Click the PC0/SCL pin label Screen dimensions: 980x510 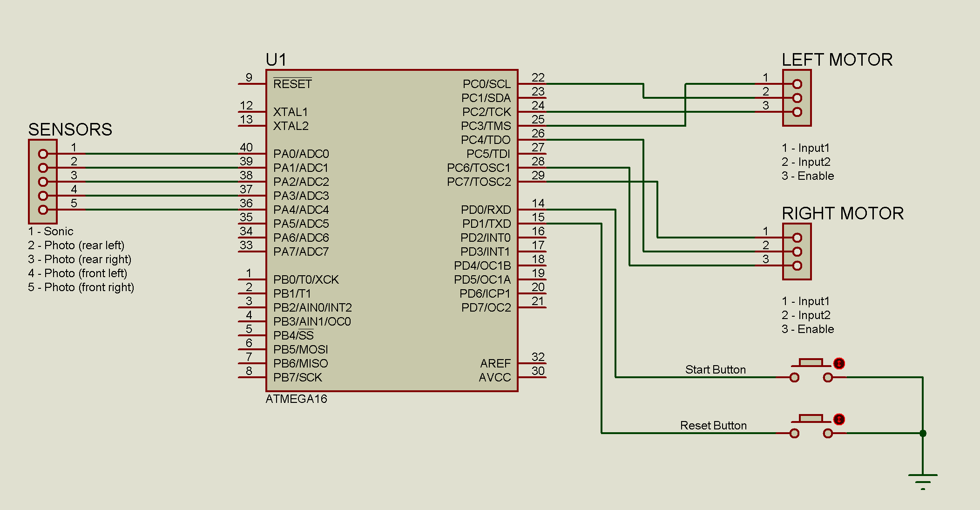(x=487, y=84)
